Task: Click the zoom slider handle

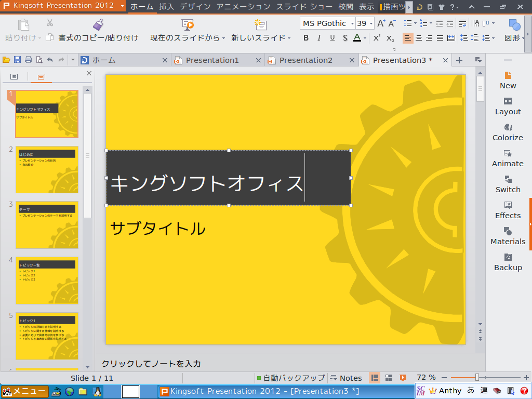Action: [477, 377]
